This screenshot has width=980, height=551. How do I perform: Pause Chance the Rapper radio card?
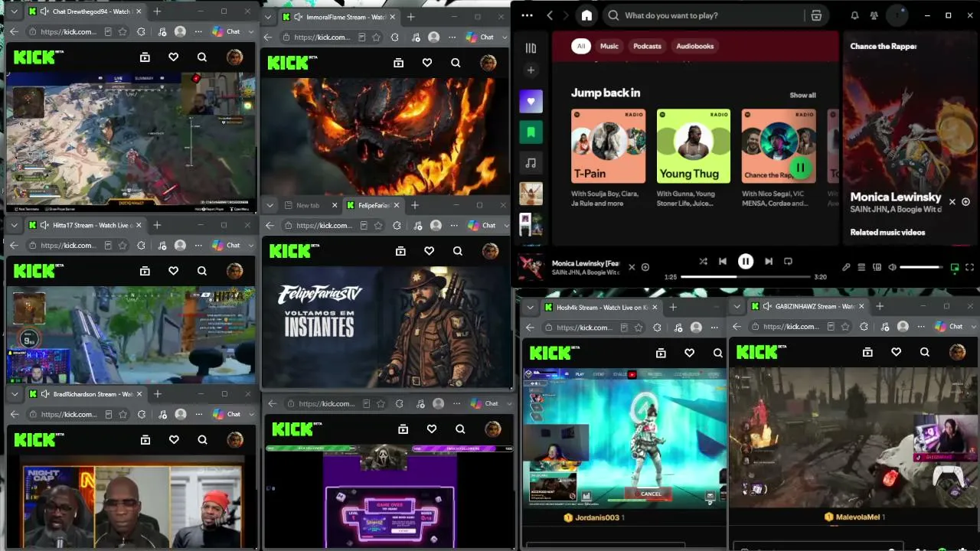click(x=800, y=168)
